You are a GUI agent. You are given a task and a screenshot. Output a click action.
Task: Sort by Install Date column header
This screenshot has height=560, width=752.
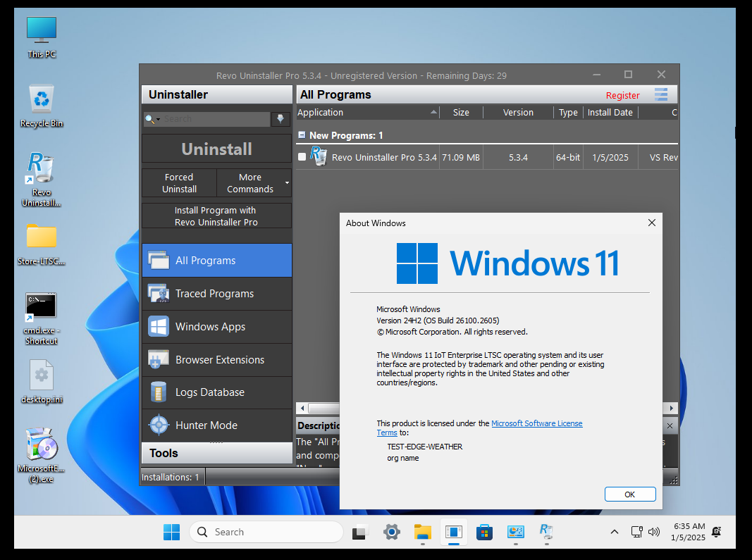[x=610, y=113]
